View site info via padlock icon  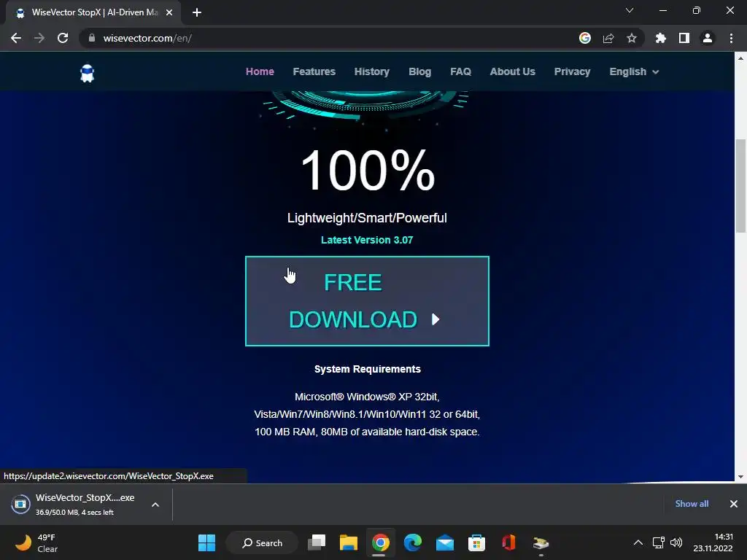[92, 38]
